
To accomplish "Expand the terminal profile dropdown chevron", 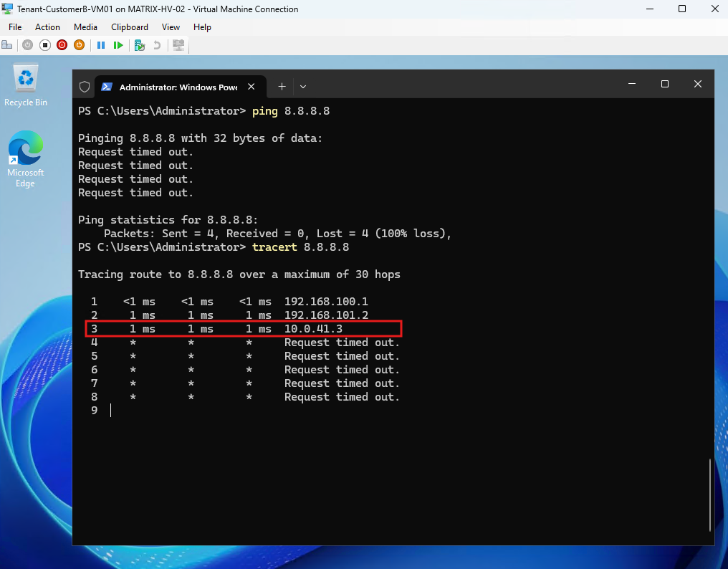I will point(303,87).
